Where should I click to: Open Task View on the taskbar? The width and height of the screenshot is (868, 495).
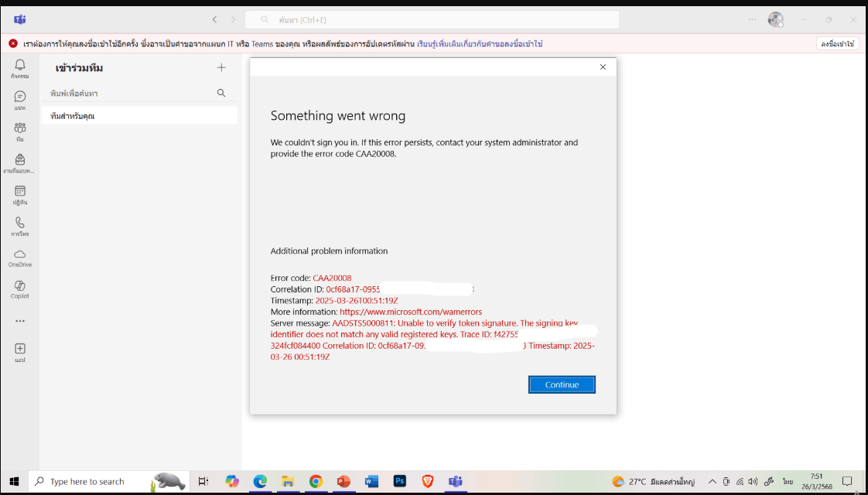[203, 481]
